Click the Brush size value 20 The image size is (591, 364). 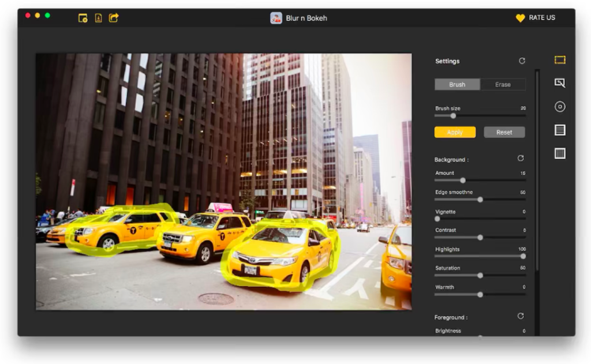coord(523,108)
